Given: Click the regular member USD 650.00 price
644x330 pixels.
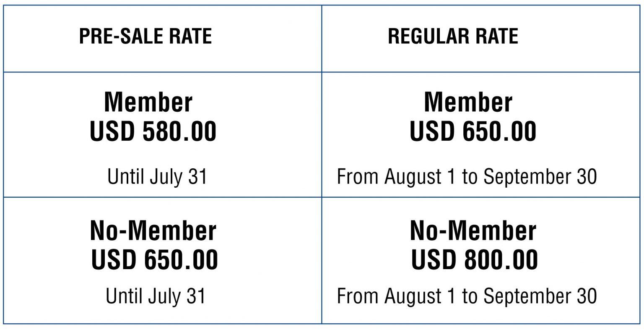Looking at the screenshot, I should (x=473, y=131).
